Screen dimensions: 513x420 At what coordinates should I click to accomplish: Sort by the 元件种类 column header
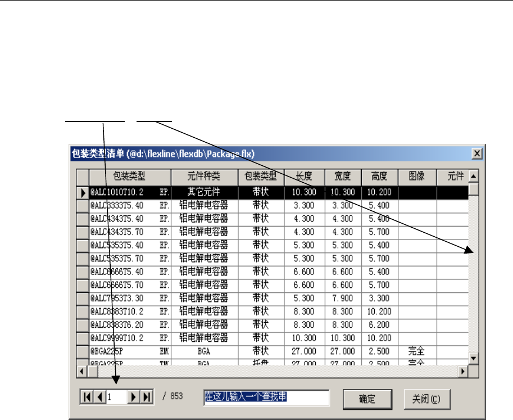tap(205, 177)
